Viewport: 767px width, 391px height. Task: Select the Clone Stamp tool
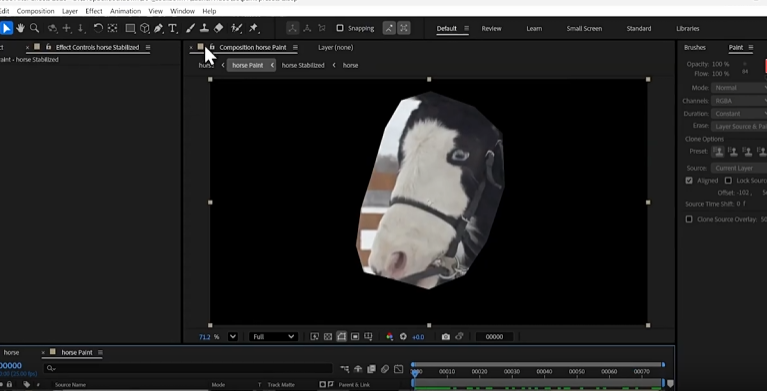click(x=204, y=28)
